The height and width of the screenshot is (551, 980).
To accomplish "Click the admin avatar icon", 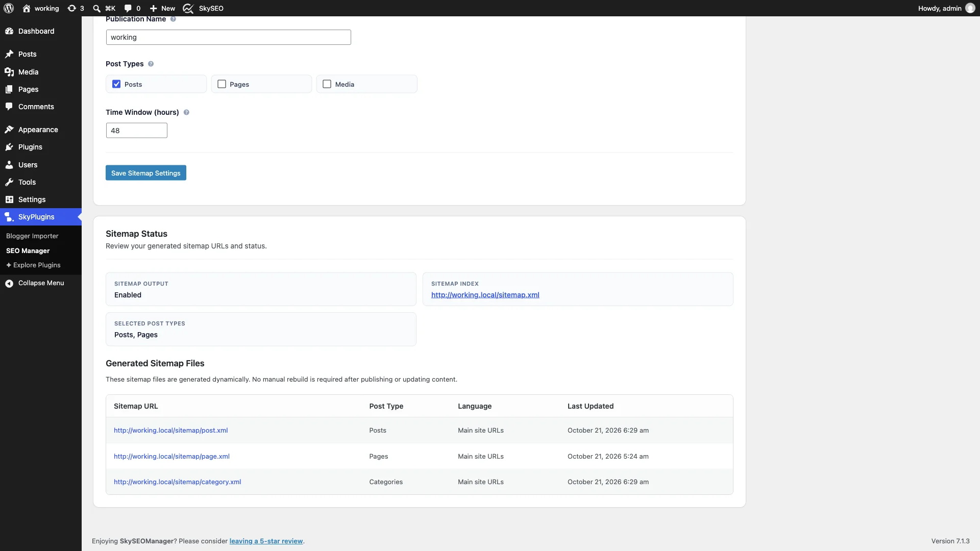I will (x=970, y=8).
